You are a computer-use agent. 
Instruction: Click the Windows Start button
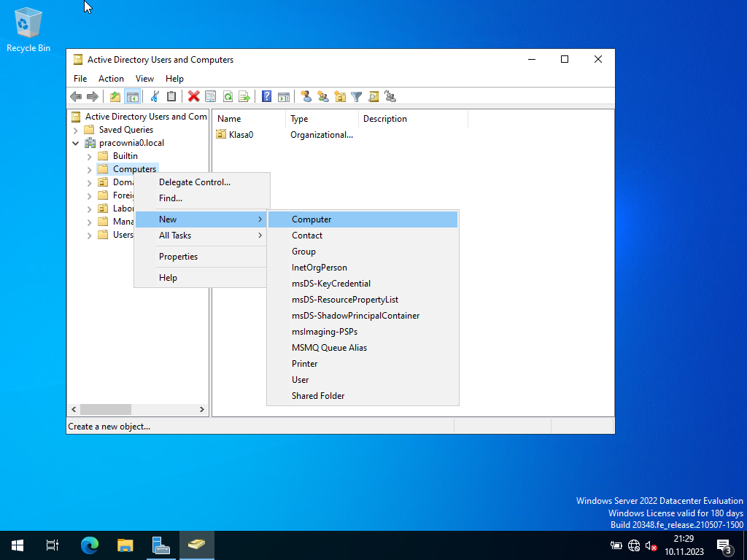pyautogui.click(x=18, y=545)
